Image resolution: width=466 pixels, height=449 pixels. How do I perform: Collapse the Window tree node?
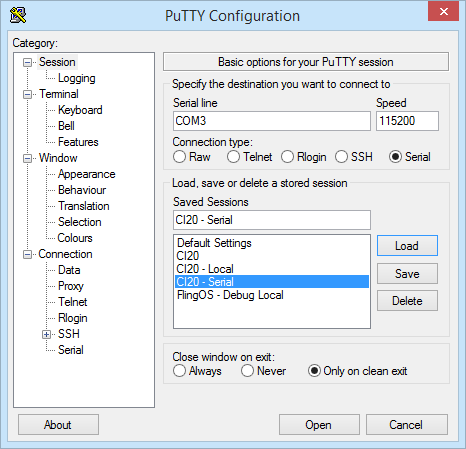point(27,158)
